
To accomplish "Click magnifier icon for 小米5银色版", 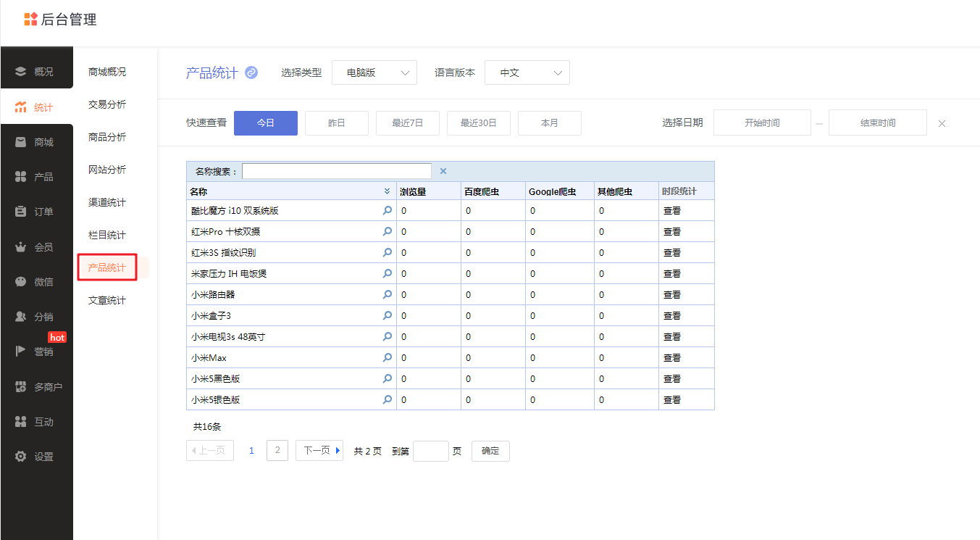I will tap(388, 399).
